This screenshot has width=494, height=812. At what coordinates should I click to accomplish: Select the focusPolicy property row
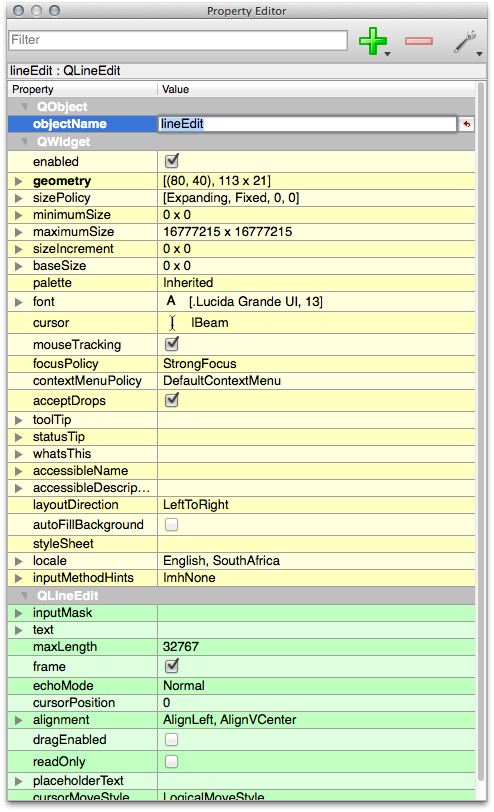(241, 364)
